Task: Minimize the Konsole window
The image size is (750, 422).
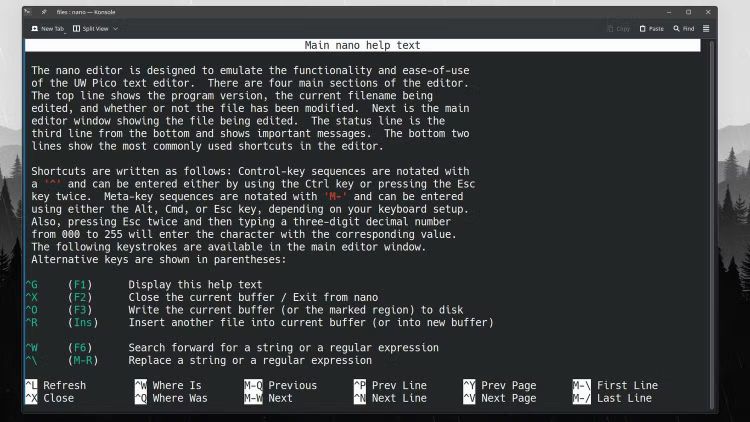Action: [669, 12]
